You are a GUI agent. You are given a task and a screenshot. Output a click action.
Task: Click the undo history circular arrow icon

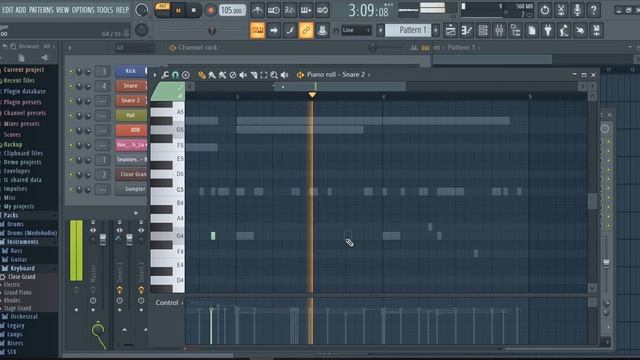544,10
